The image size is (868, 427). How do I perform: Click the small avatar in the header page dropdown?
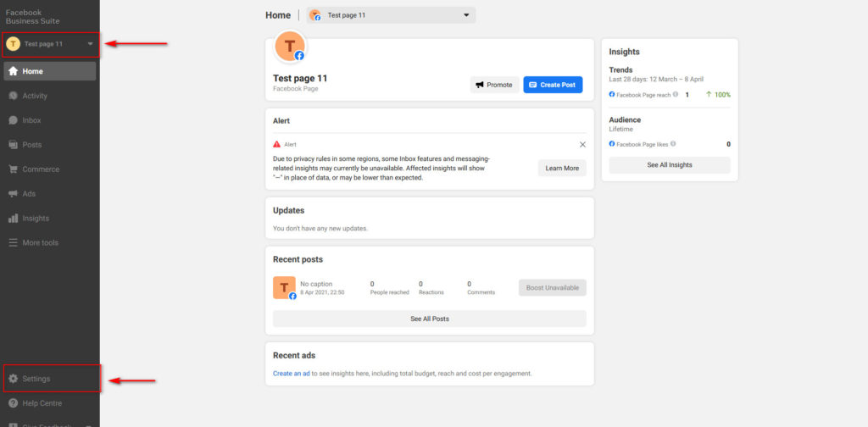(x=315, y=15)
